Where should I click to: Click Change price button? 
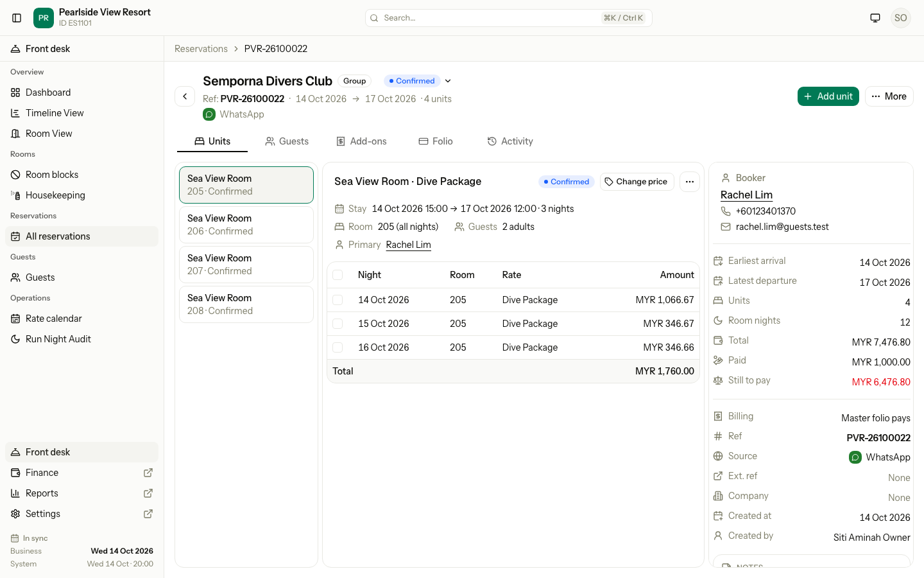[637, 182]
